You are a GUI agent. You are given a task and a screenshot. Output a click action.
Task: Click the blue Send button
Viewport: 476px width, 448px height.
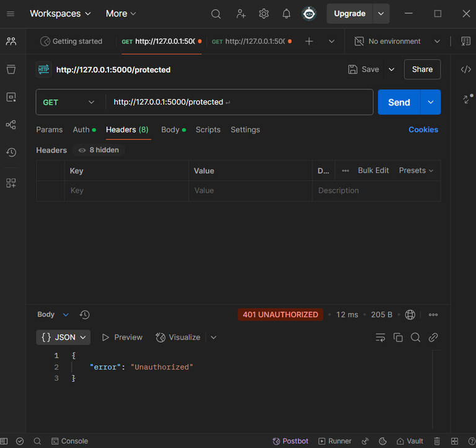399,102
